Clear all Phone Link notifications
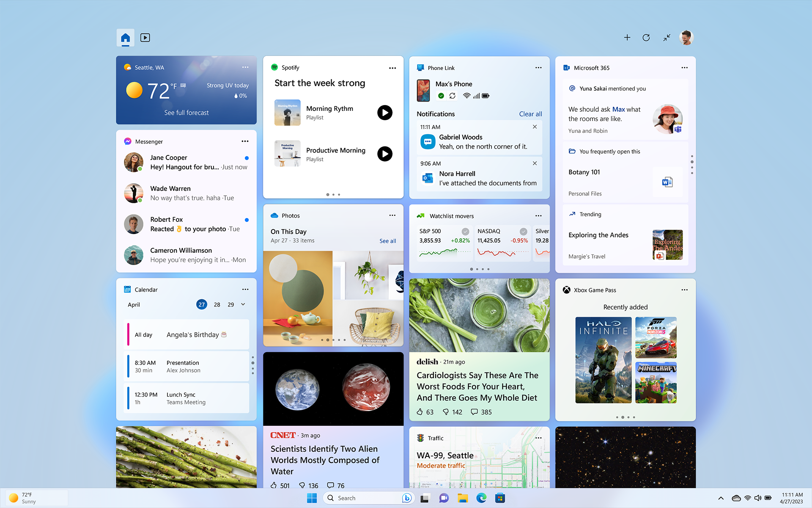The height and width of the screenshot is (508, 812). tap(529, 113)
